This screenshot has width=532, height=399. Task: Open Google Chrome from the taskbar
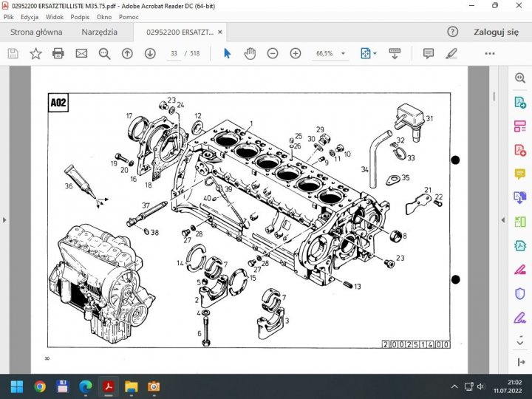pos(40,386)
